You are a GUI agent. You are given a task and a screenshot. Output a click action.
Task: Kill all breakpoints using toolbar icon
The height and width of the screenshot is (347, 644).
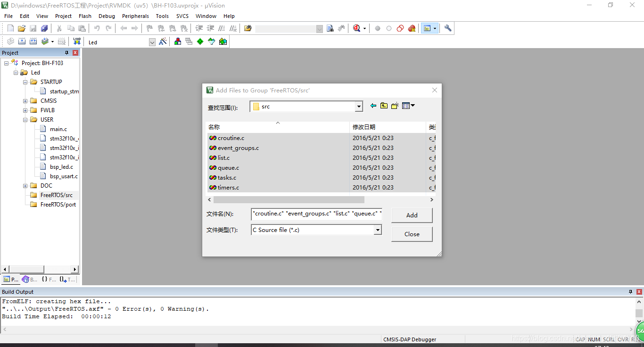pyautogui.click(x=184, y=28)
